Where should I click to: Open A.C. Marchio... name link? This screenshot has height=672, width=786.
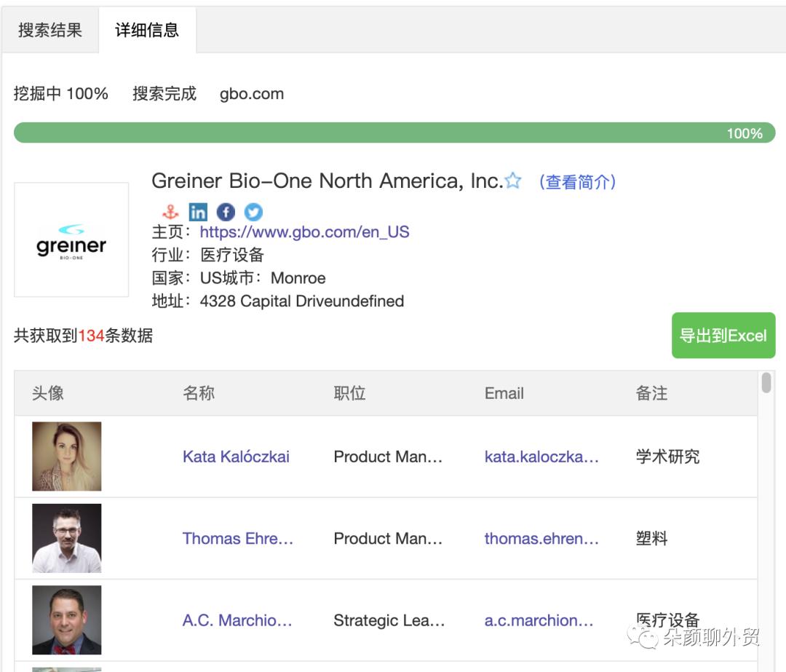coord(237,620)
